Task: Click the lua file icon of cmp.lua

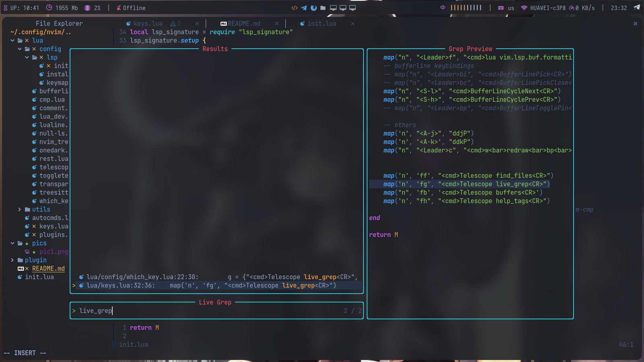Action: (34, 100)
